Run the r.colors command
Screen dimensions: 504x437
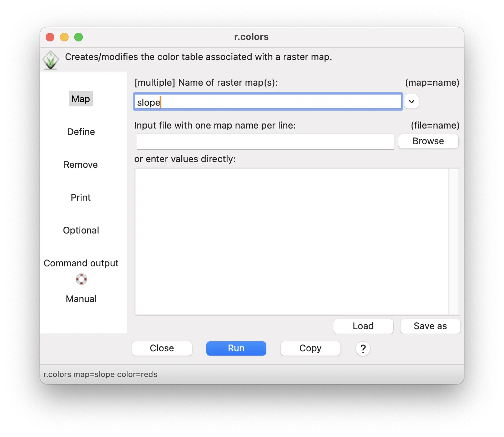tap(236, 348)
